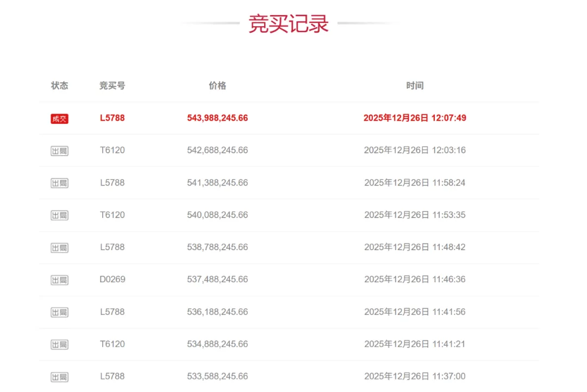Click the timestamp ending in 11:37:00
This screenshot has height=392, width=587.
click(x=415, y=376)
